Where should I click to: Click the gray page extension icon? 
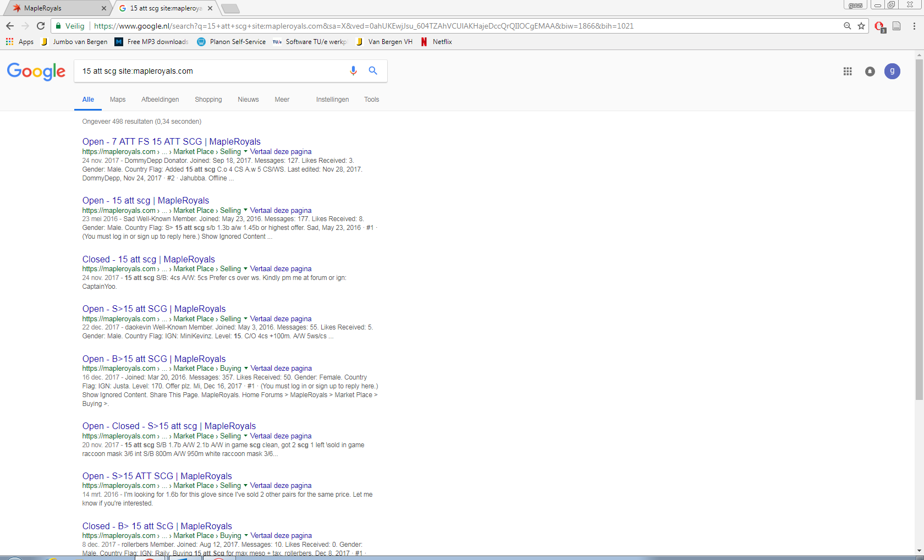click(x=897, y=26)
